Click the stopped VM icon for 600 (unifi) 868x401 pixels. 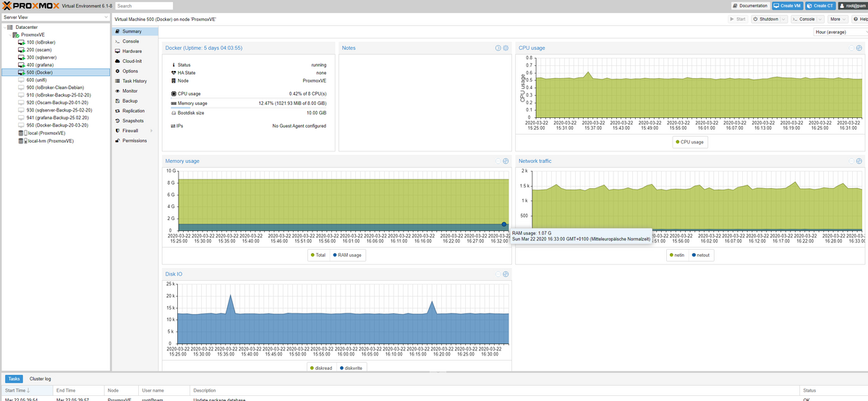click(x=21, y=80)
